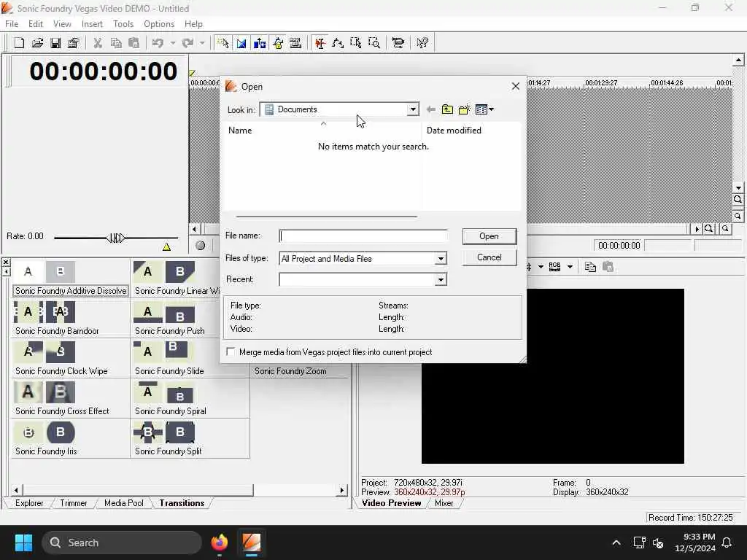Select Sonic Foundry Barndoor transition thumbnail
Viewport: 747px width, 560px height.
44,312
